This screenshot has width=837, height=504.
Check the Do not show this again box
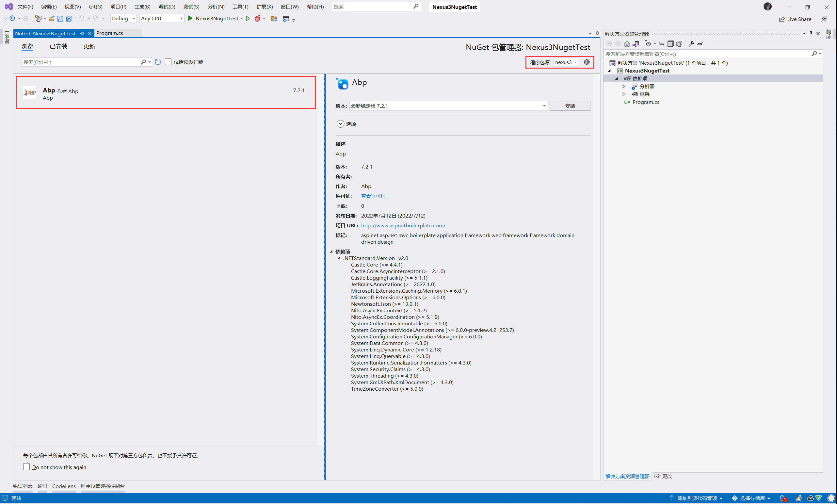click(x=26, y=467)
